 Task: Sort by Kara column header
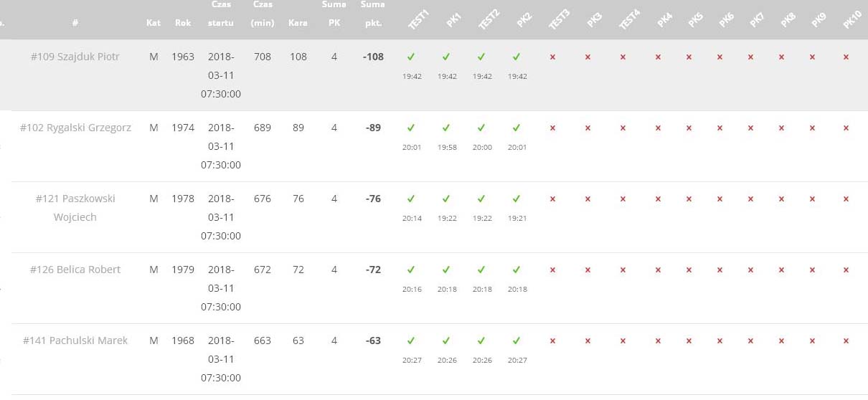coord(298,23)
